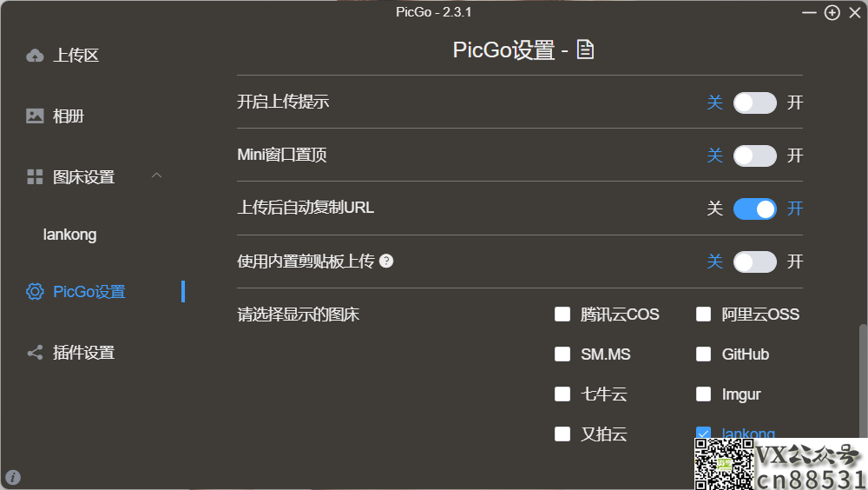Click the upload cloud icon in the sidebar
Viewport: 868px width, 490px height.
tap(35, 56)
